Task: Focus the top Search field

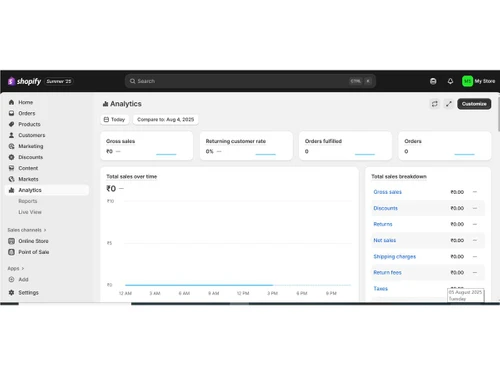Action: click(x=250, y=81)
